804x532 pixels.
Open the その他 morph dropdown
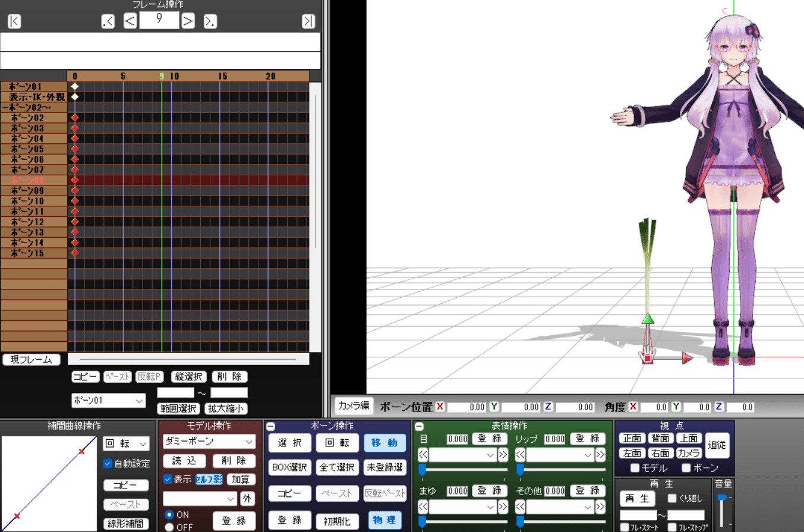pyautogui.click(x=560, y=506)
